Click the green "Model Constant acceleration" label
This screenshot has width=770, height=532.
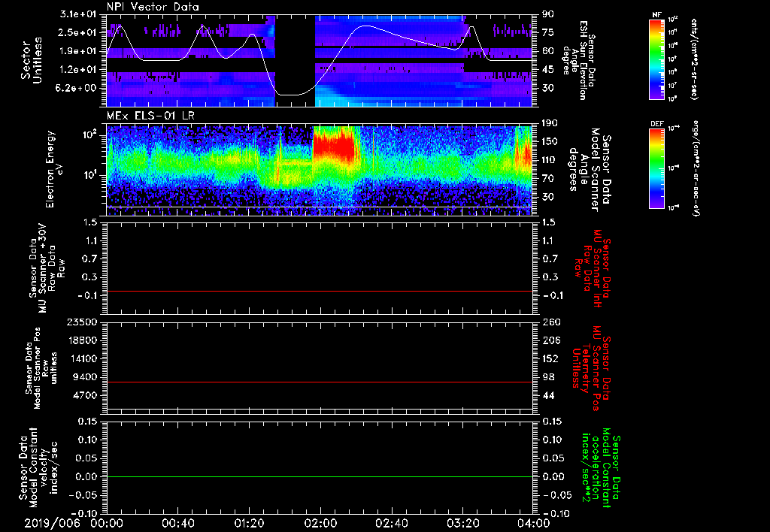pos(599,469)
